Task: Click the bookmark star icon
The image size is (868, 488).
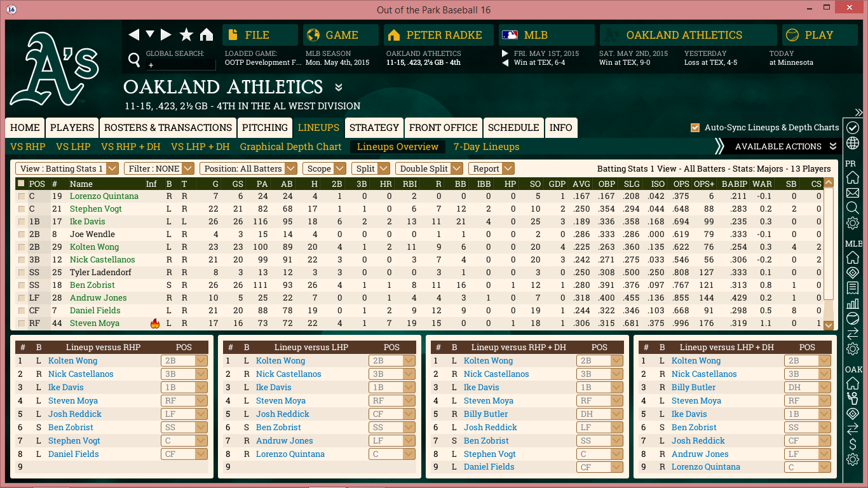Action: (x=186, y=35)
